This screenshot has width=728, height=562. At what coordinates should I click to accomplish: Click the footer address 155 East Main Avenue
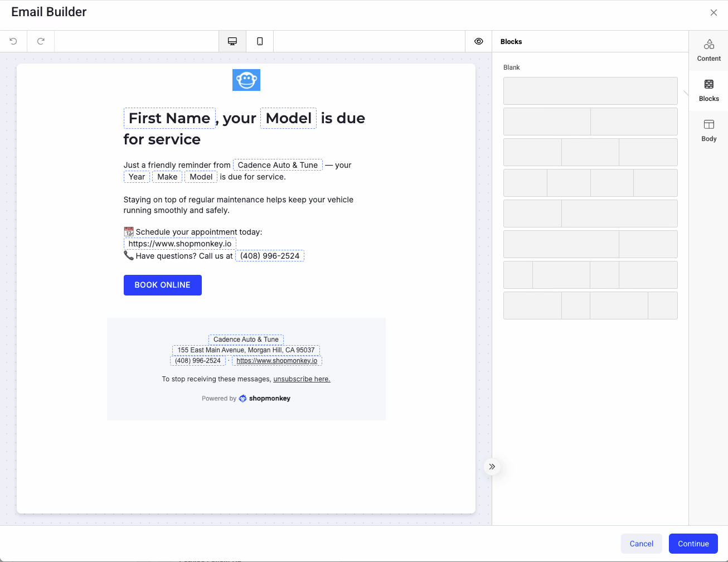[246, 350]
